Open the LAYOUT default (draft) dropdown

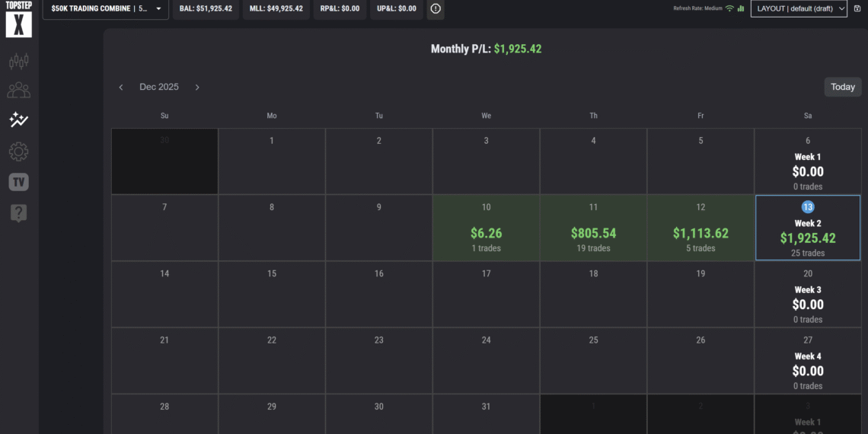pyautogui.click(x=799, y=9)
